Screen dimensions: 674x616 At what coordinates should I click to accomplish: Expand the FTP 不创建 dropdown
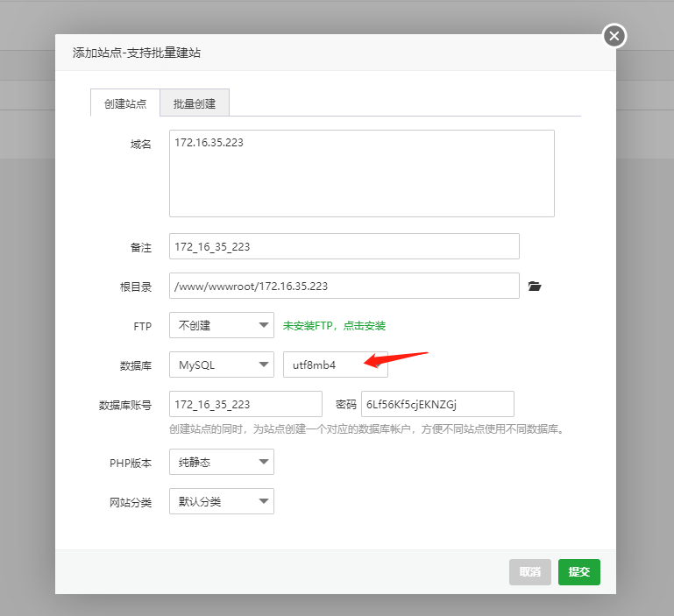[x=221, y=325]
